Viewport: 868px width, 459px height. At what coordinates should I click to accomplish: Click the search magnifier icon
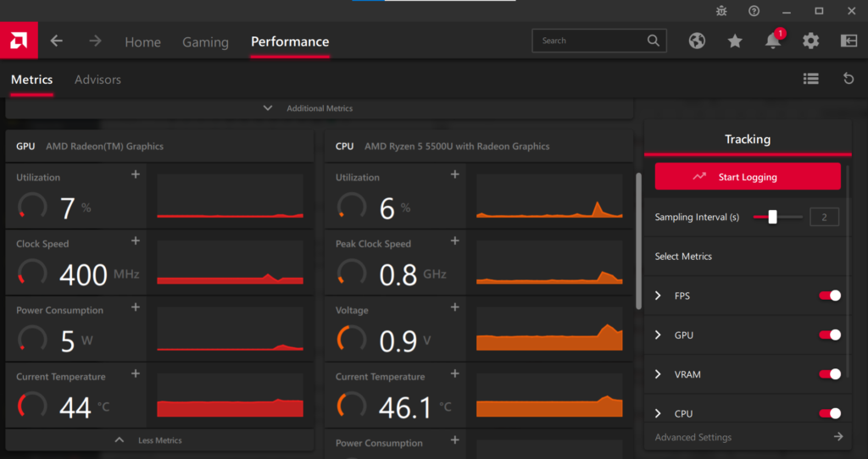pyautogui.click(x=654, y=41)
